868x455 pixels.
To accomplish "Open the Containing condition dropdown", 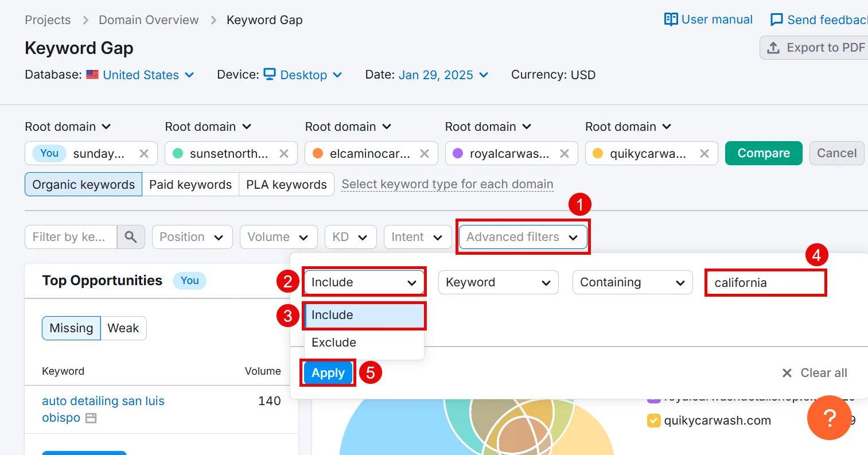I will tap(633, 282).
